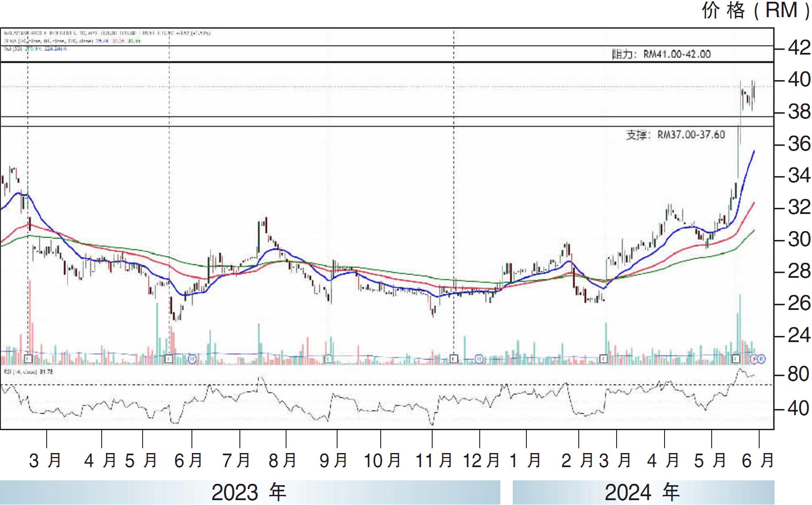
Task: Click the green square marker near the September 2023 tick
Action: click(328, 359)
